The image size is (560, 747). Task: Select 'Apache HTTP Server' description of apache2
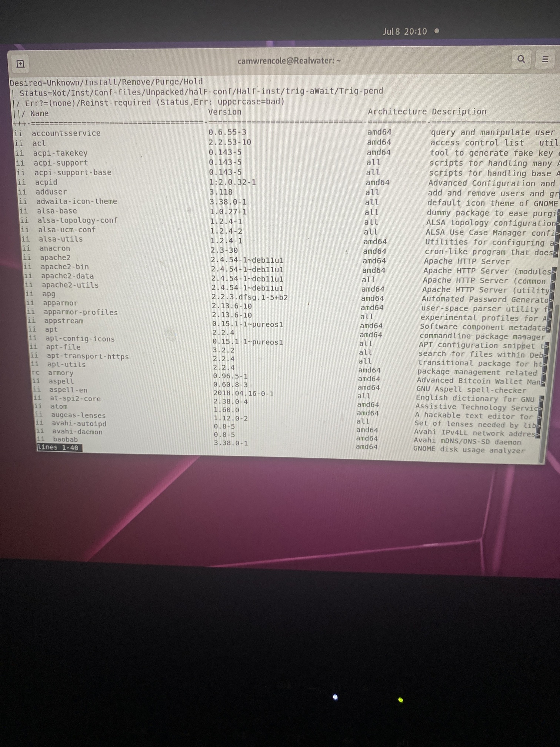click(467, 262)
